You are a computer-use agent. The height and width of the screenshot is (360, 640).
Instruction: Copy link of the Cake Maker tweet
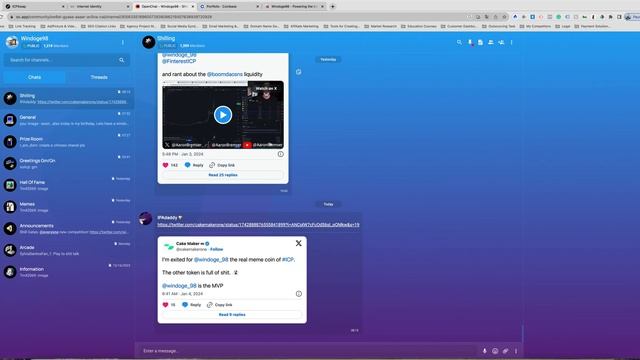[x=220, y=305]
